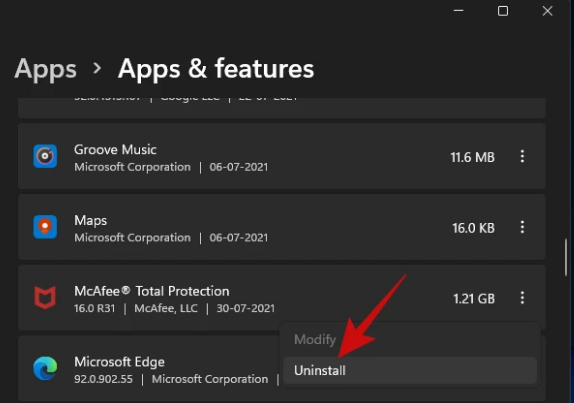This screenshot has width=574, height=403.
Task: Click the 30-07-2021 install date
Action: 246,308
